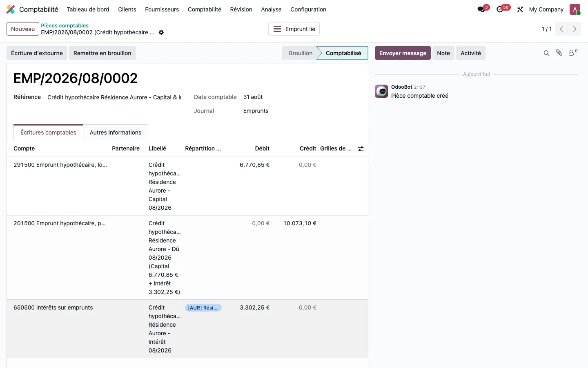Open the attachments paperclip icon
Image resolution: width=588 pixels, height=368 pixels.
(x=559, y=53)
